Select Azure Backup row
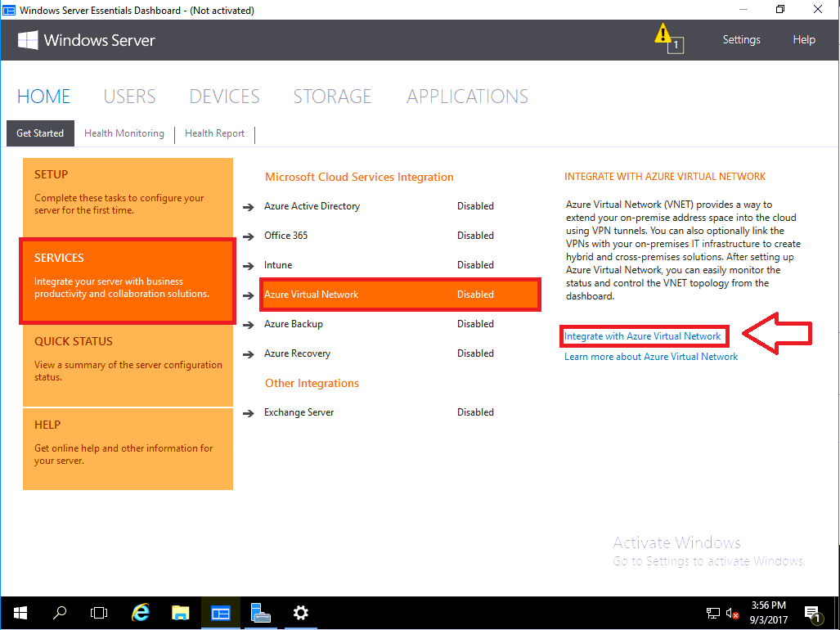This screenshot has height=630, width=840. [x=400, y=324]
